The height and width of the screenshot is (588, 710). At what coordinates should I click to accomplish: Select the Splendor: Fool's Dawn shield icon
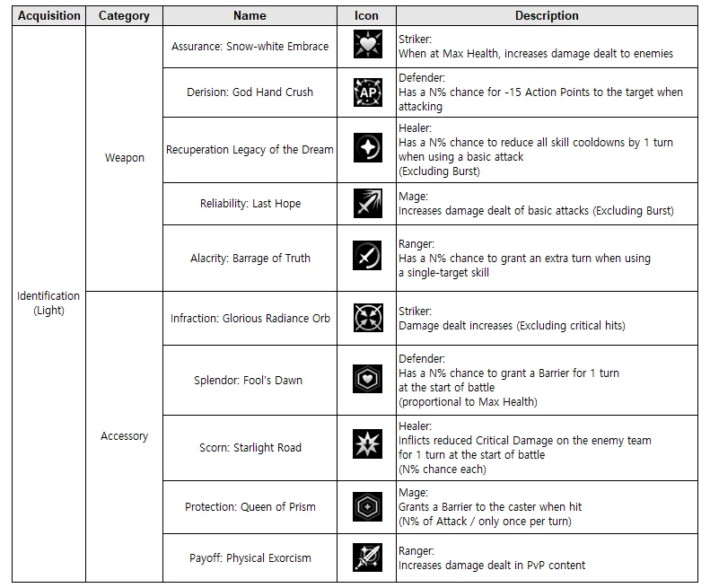point(367,380)
